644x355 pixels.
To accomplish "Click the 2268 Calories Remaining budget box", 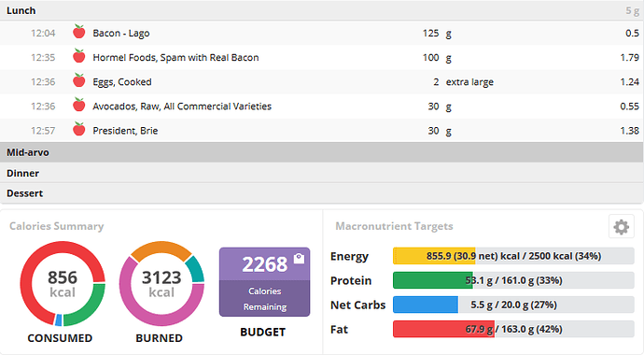I will point(264,282).
